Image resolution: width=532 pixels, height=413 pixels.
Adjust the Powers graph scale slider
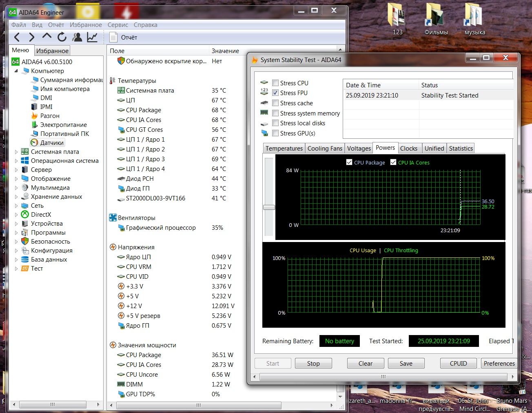[269, 207]
